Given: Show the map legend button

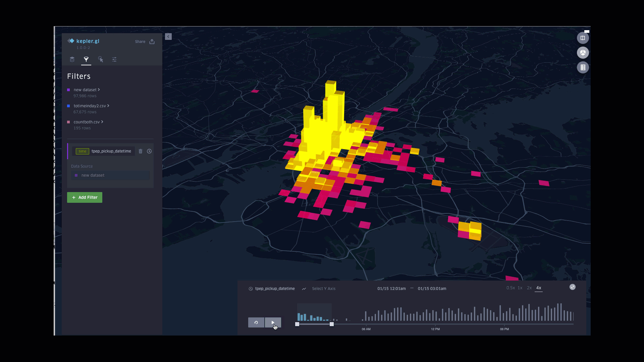Looking at the screenshot, I should click(583, 67).
